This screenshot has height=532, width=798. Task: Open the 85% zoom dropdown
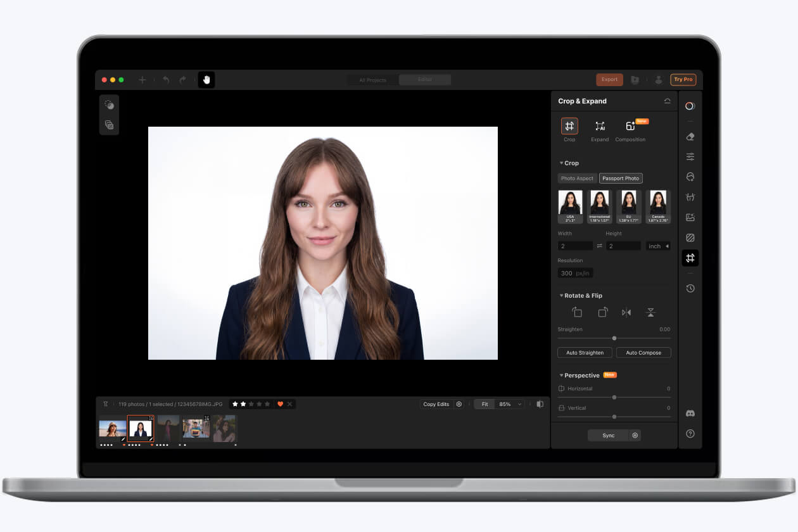click(x=510, y=404)
